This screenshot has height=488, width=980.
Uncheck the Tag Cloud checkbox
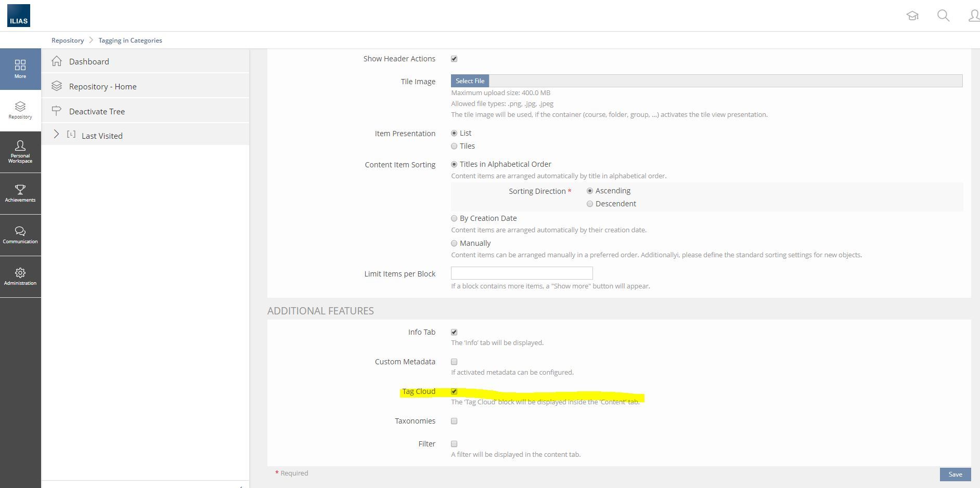click(x=454, y=391)
